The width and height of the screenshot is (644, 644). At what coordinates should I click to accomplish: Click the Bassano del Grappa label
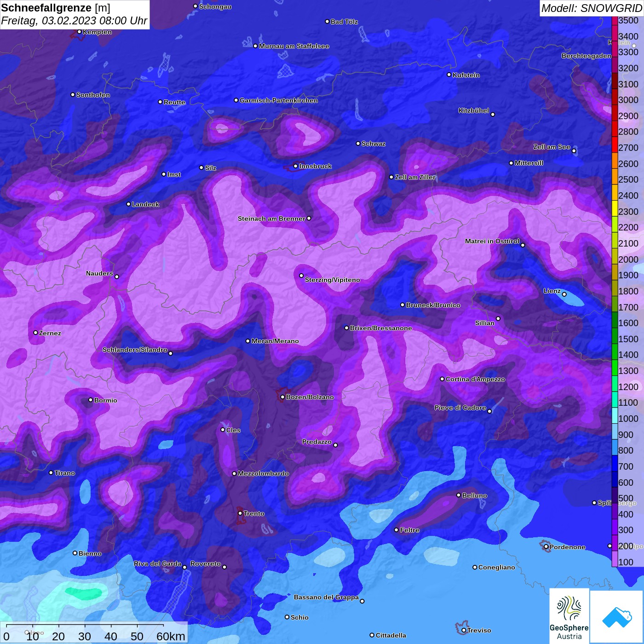point(326,597)
